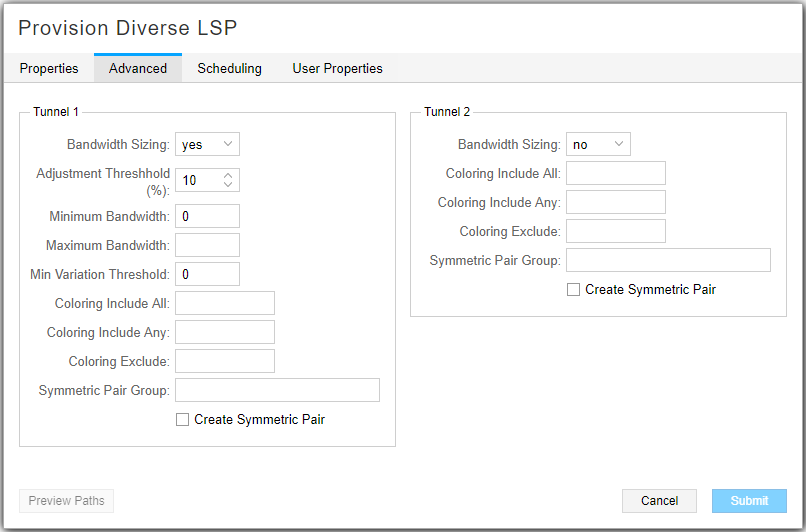Click the Cancel button
806x532 pixels.
coord(659,501)
